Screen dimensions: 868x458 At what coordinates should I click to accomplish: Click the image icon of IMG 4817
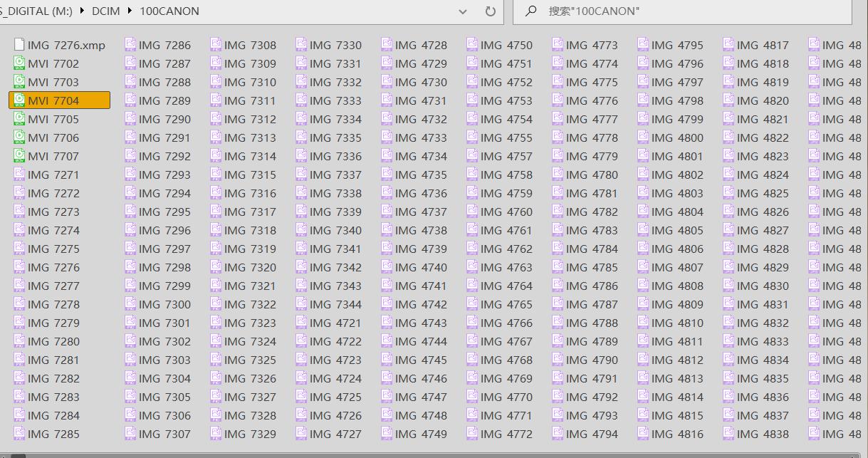point(728,45)
